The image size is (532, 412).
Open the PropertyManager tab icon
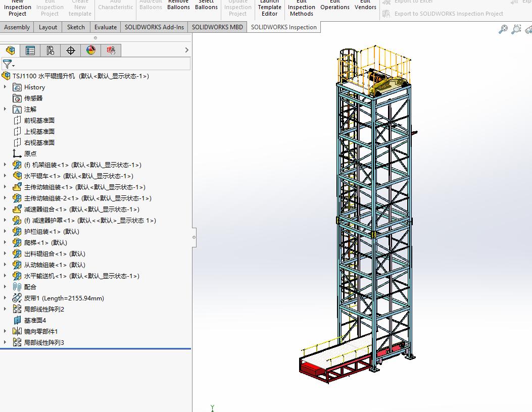[30, 50]
